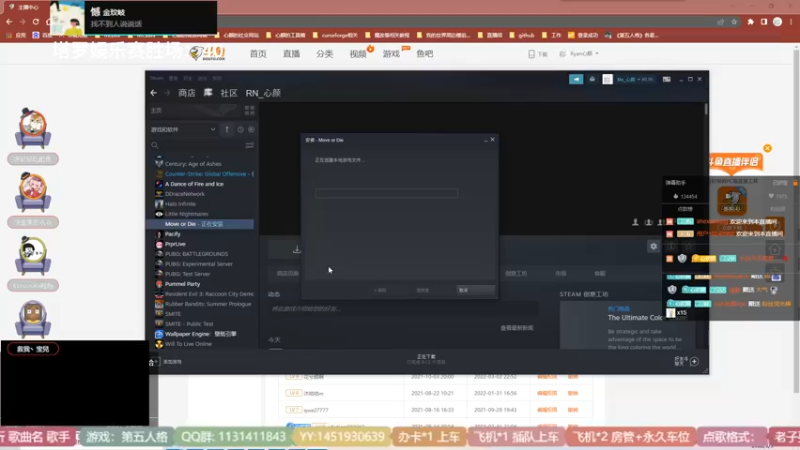This screenshot has width=800, height=450.
Task: Open the game settings gear icon
Action: (x=653, y=246)
